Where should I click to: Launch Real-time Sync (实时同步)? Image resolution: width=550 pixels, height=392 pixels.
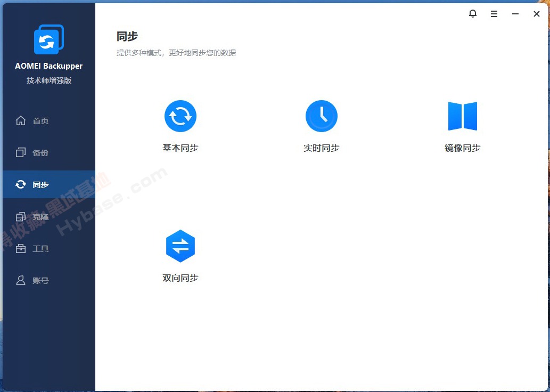click(x=321, y=116)
